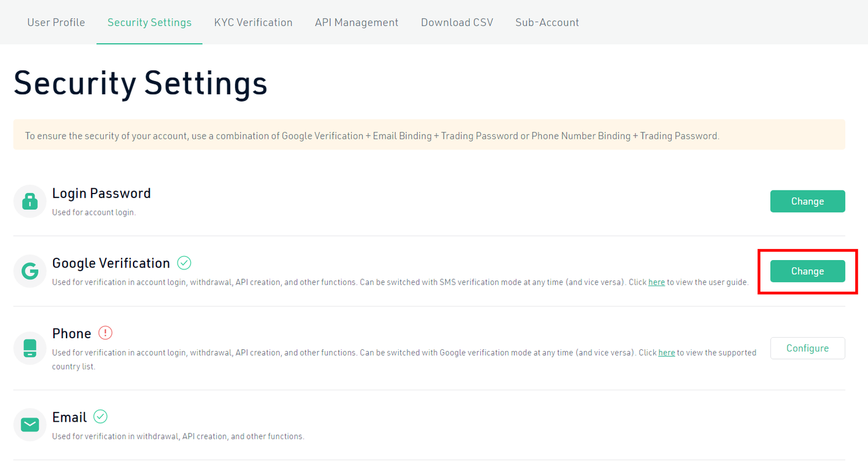Click the green checkmark next to Google Verification
This screenshot has width=868, height=468.
[x=184, y=263]
